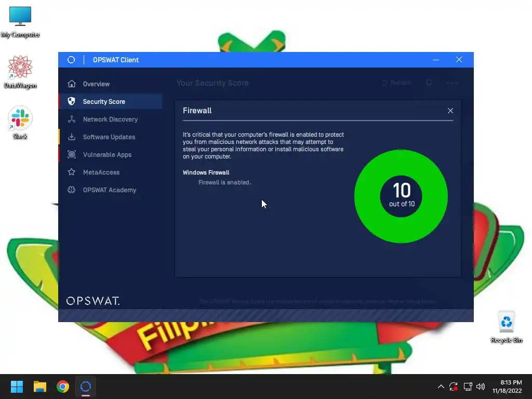The image size is (532, 399).
Task: Show hidden tray icons
Action: [441, 387]
